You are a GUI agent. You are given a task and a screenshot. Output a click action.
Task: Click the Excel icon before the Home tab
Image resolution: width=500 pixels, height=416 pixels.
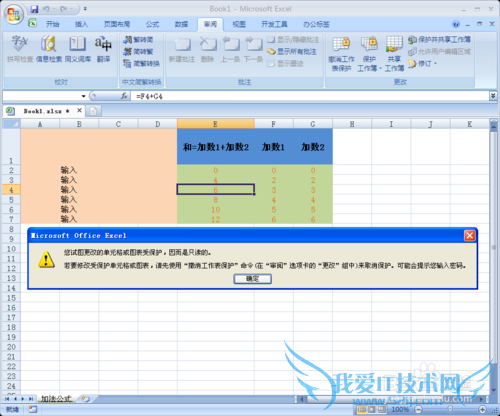click(x=32, y=23)
